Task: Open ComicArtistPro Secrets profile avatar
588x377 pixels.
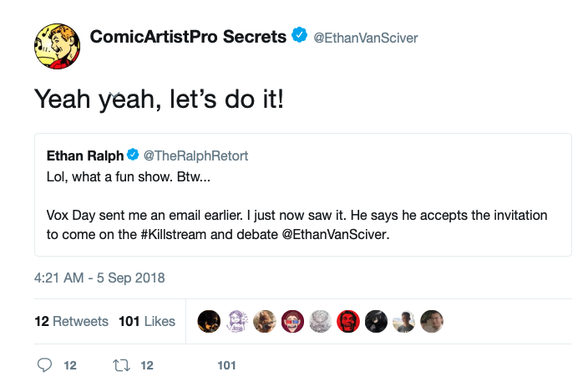Action: coord(57,46)
